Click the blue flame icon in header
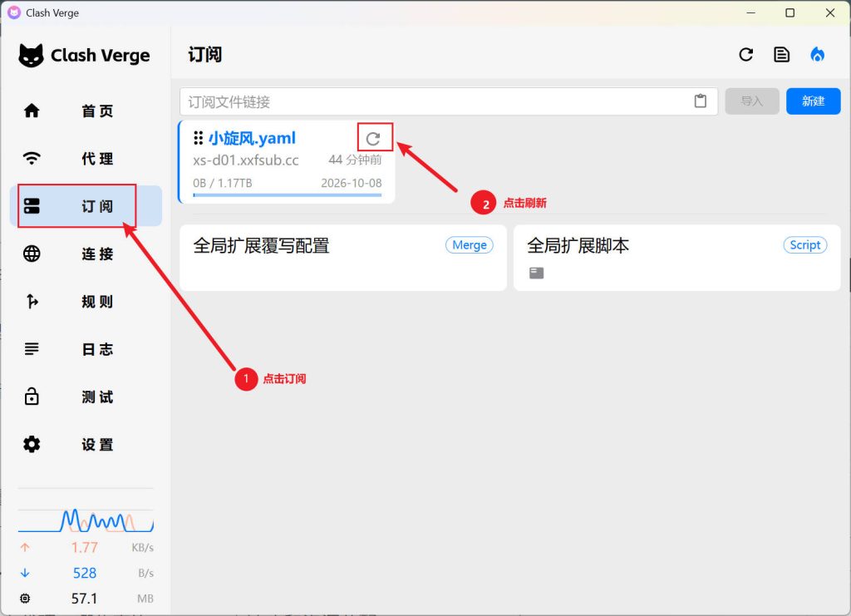851x616 pixels. tap(817, 55)
